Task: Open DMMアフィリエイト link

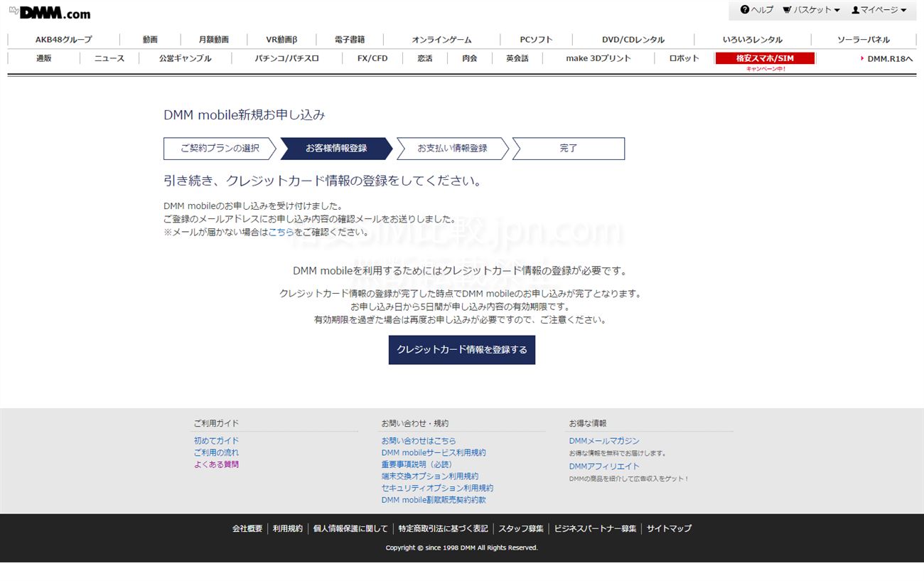Action: 604,467
